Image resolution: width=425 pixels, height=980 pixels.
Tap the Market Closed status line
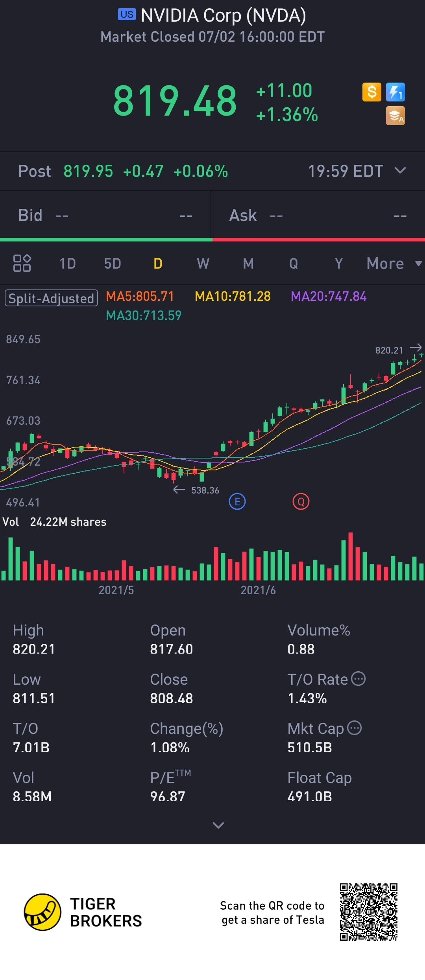[x=213, y=37]
